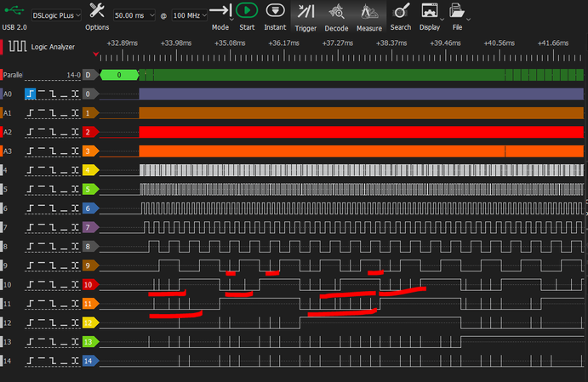Image resolution: width=588 pixels, height=382 pixels.
Task: Open the Display menu
Action: [x=431, y=11]
